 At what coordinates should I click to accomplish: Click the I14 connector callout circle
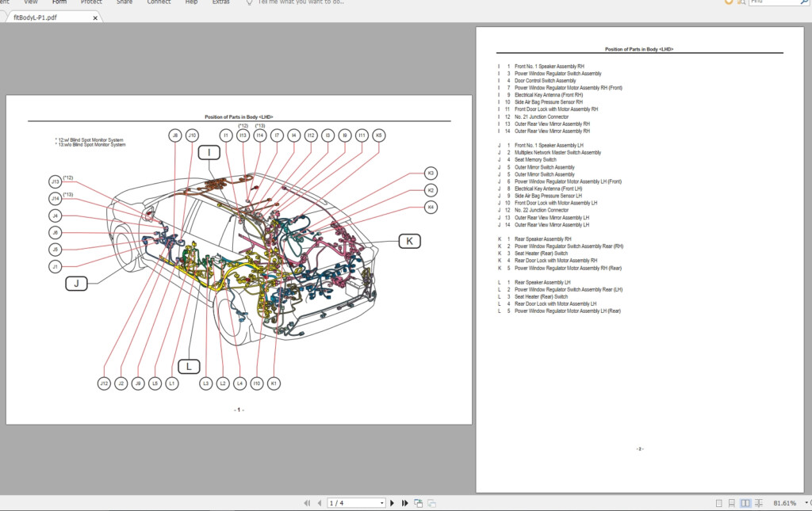260,135
